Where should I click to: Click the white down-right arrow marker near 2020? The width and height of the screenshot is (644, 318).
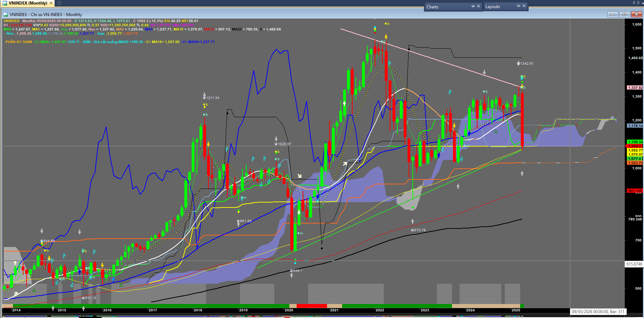coord(299,176)
